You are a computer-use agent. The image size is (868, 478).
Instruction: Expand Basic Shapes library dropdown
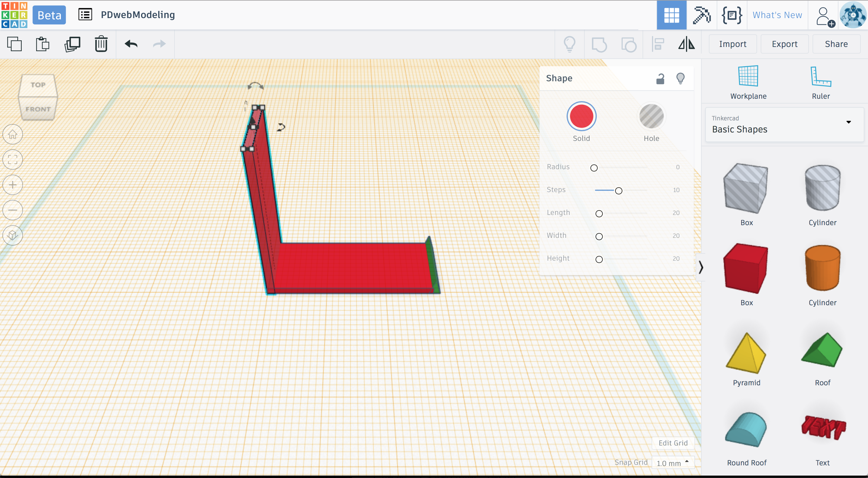848,122
